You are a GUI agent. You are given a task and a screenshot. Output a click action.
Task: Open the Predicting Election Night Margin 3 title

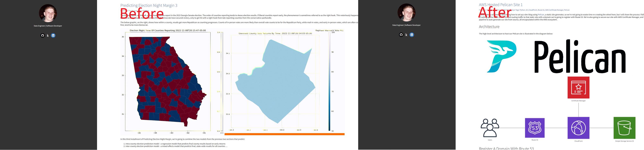click(x=149, y=6)
